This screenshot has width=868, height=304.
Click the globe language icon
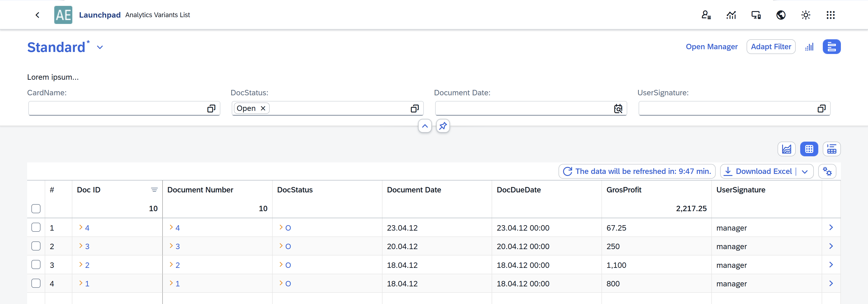pos(781,15)
